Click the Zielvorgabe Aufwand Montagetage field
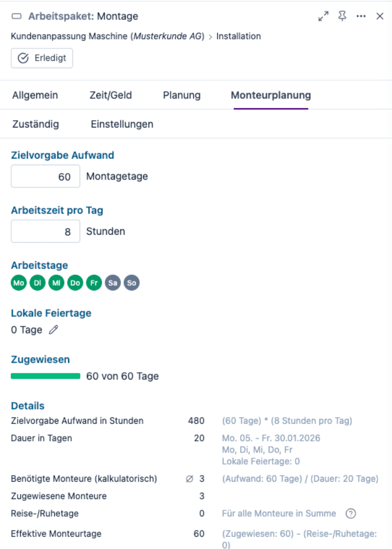The width and height of the screenshot is (392, 549). click(46, 177)
